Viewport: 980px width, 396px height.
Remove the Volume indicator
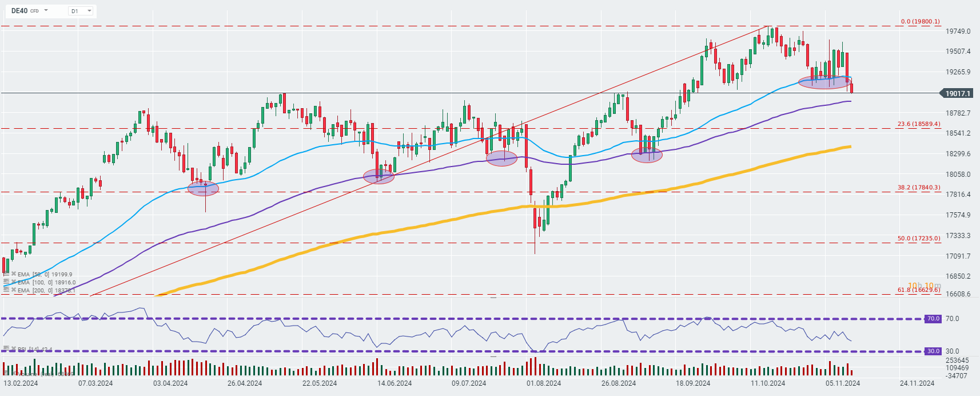13,373
